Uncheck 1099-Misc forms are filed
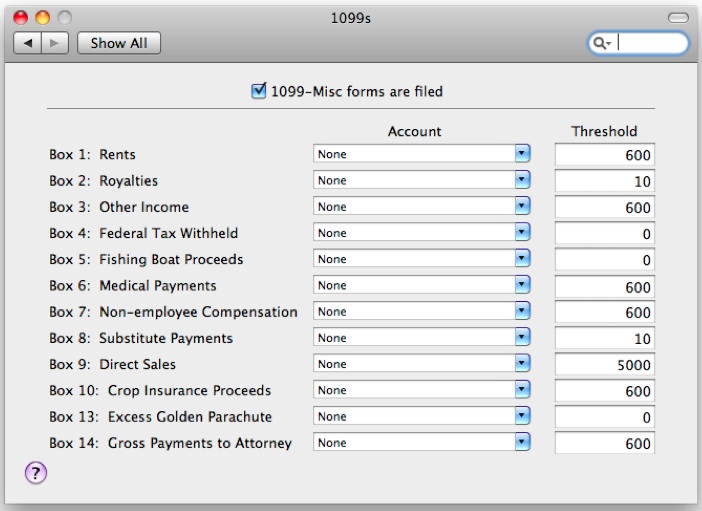 [x=258, y=91]
